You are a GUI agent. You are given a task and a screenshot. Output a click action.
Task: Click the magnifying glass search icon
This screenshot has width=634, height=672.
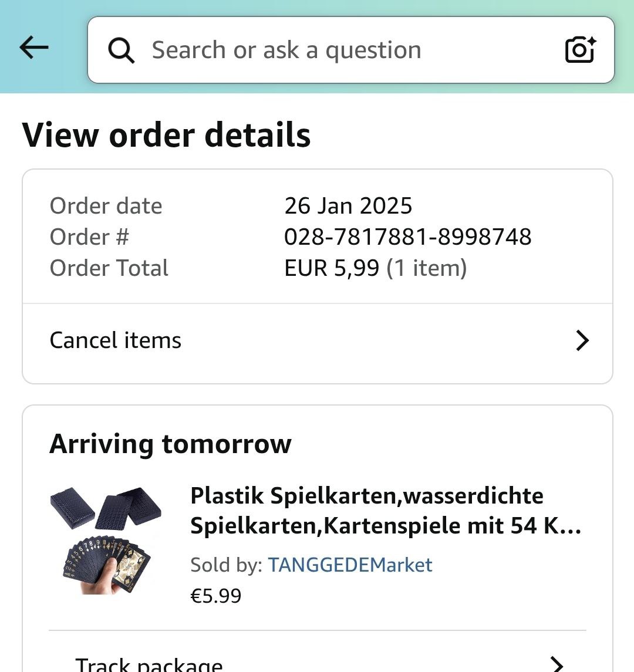click(122, 50)
